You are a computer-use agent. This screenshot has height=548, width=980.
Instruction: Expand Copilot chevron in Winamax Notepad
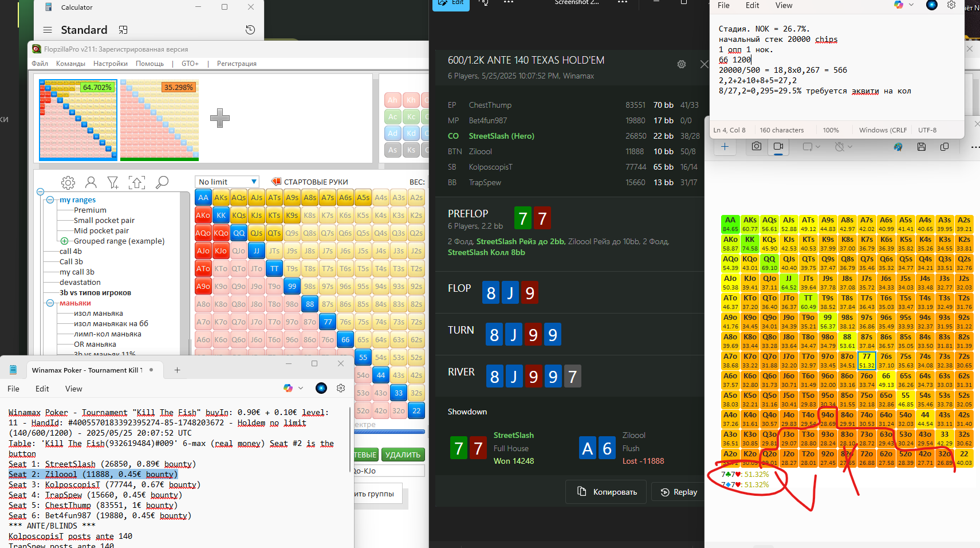point(301,388)
